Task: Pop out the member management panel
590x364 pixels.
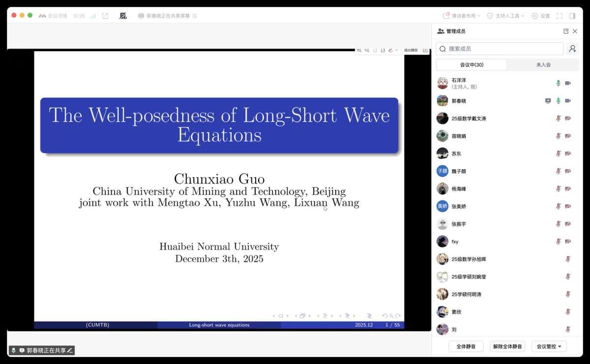Action: pos(566,31)
